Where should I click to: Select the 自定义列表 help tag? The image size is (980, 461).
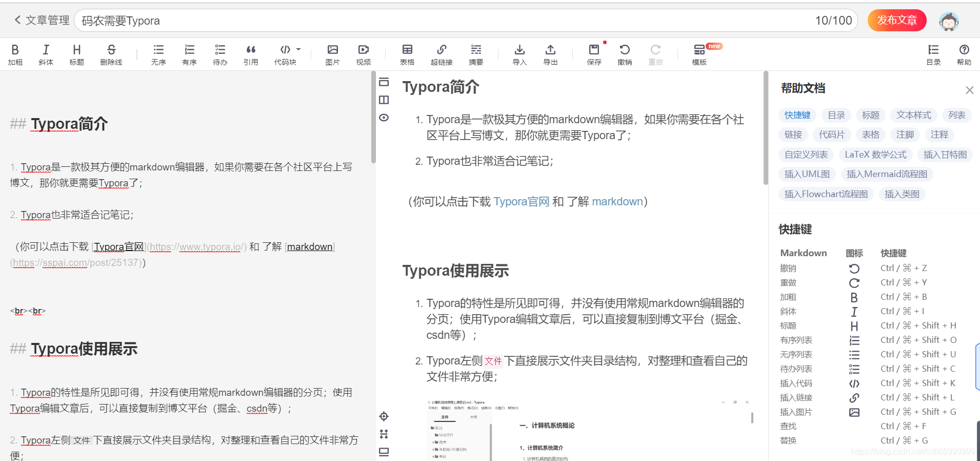pyautogui.click(x=806, y=155)
